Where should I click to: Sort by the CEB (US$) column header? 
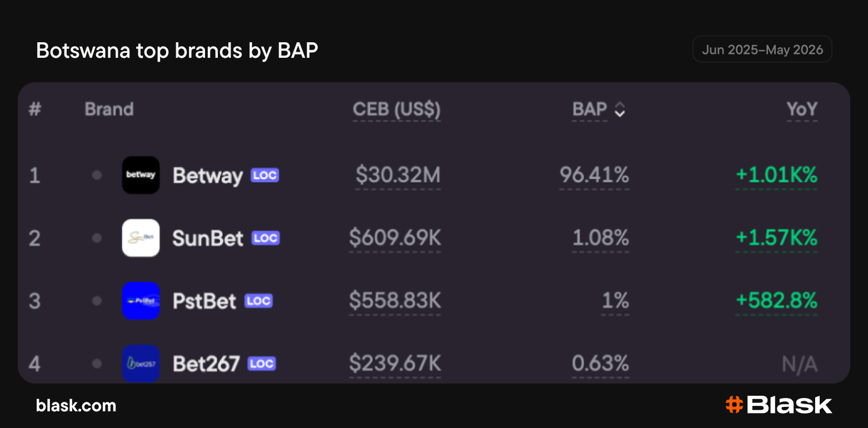coord(397,110)
